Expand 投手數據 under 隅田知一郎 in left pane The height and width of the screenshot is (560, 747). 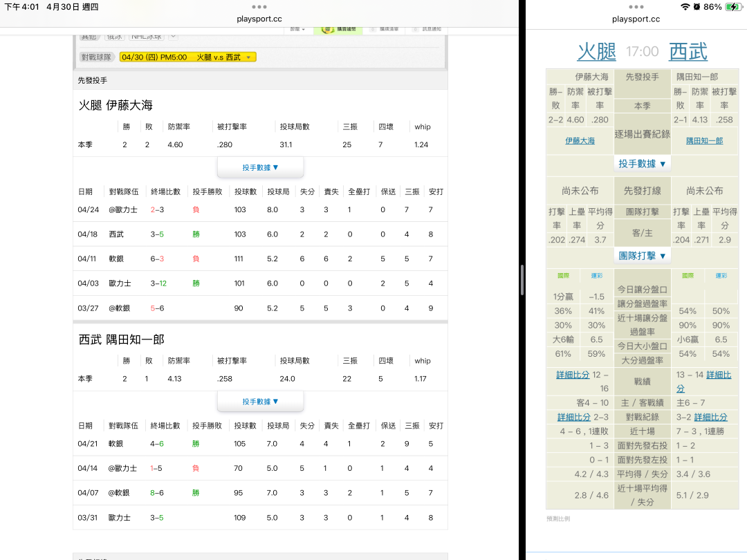click(x=260, y=402)
